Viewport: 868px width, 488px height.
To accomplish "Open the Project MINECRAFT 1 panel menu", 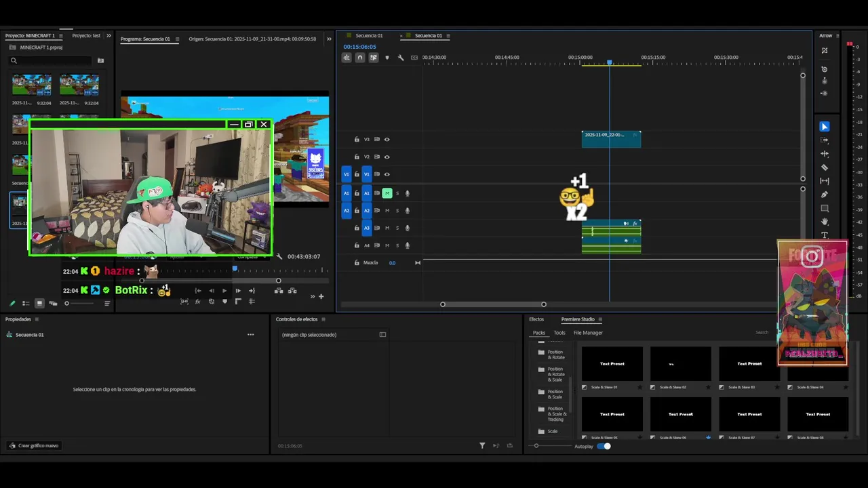I will (x=61, y=35).
